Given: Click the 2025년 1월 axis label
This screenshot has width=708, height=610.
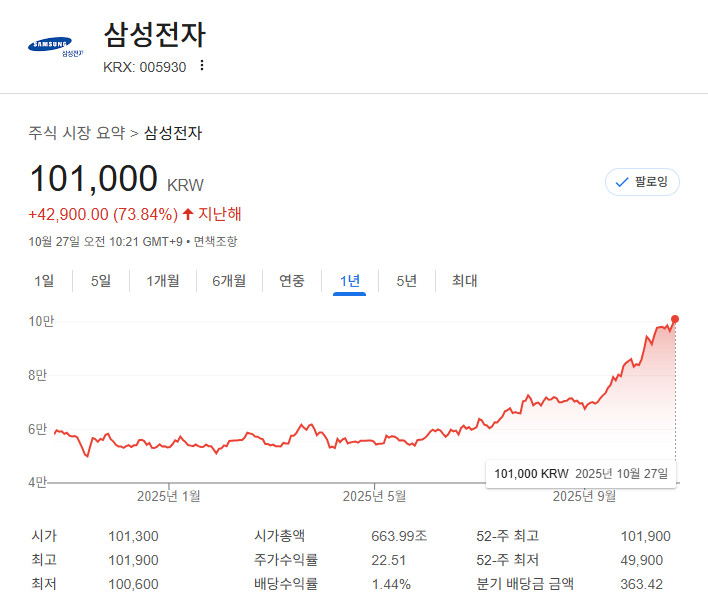Looking at the screenshot, I should point(169,496).
